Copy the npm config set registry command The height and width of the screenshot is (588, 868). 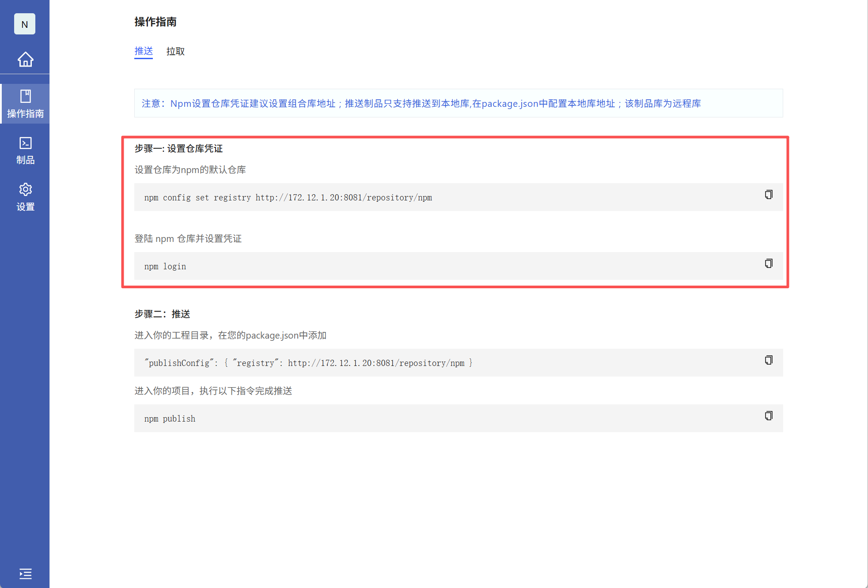click(768, 195)
